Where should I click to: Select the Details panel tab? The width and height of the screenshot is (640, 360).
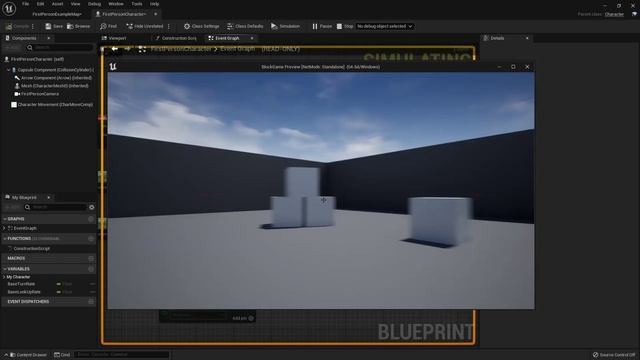tap(498, 38)
